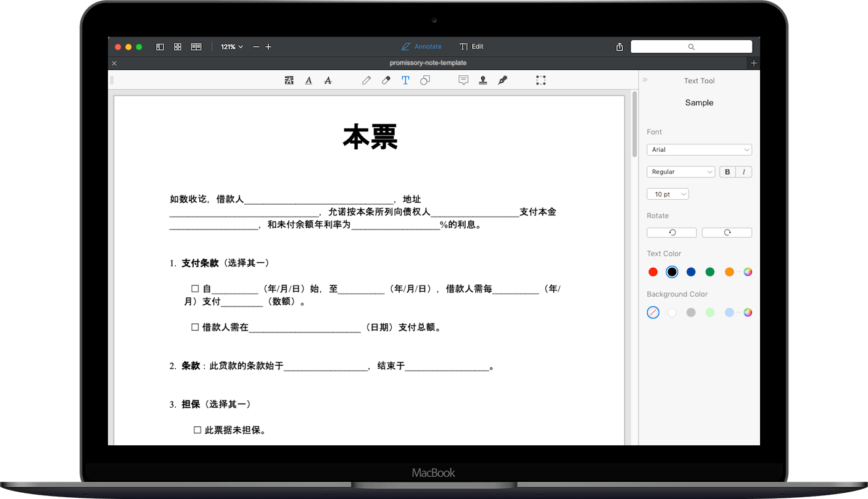Rotate text clockwise
The height and width of the screenshot is (499, 868).
(x=727, y=233)
